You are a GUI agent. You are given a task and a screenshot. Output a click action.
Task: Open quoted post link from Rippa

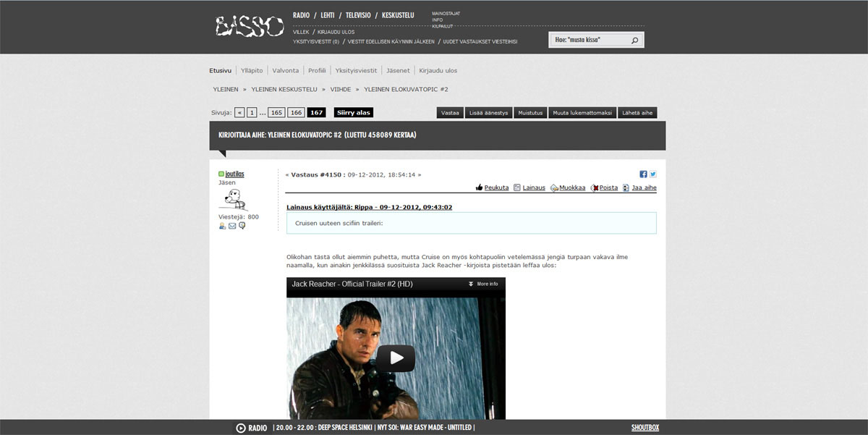pyautogui.click(x=370, y=207)
